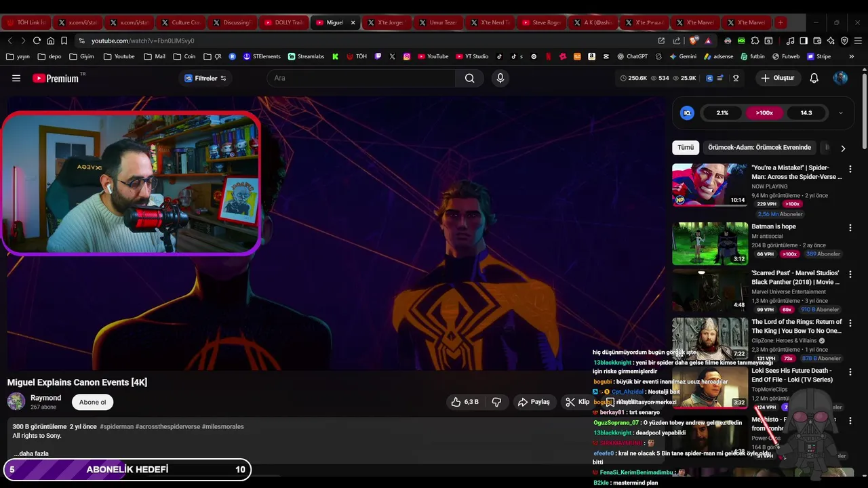Open Scarred Past Black Panther thumbnail
This screenshot has height=488, width=868.
pyautogui.click(x=710, y=290)
